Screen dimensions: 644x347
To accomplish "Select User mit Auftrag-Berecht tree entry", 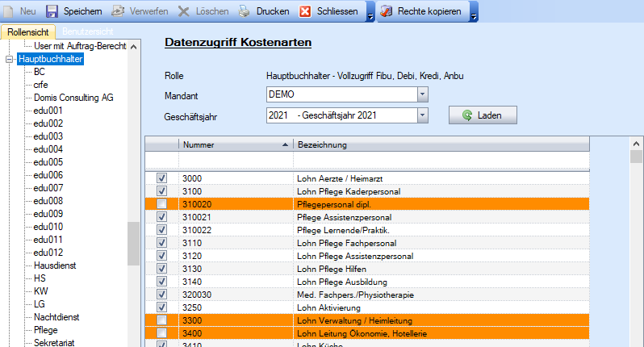I will tap(80, 46).
